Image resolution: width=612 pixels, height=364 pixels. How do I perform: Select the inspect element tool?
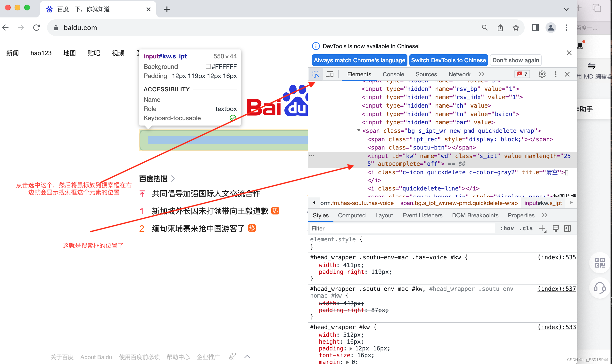[x=316, y=74]
